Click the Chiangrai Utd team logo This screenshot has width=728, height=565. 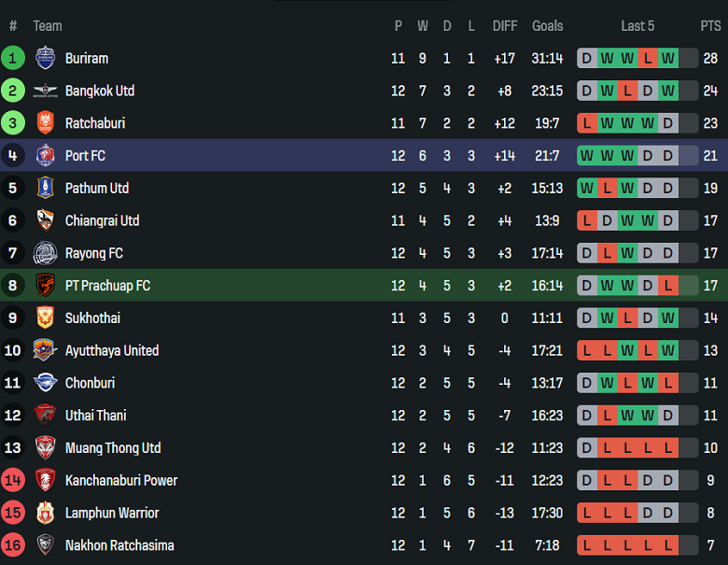click(x=45, y=220)
